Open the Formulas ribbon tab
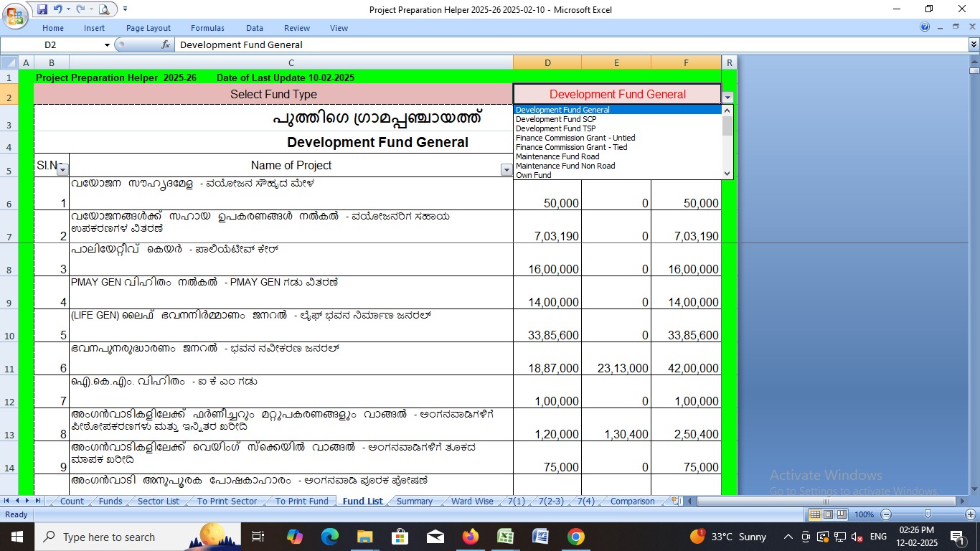The height and width of the screenshot is (551, 980). point(207,28)
